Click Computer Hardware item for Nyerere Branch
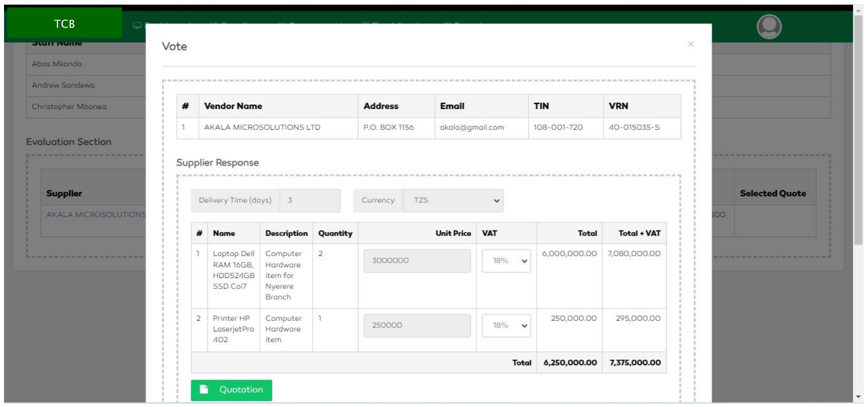 point(284,275)
